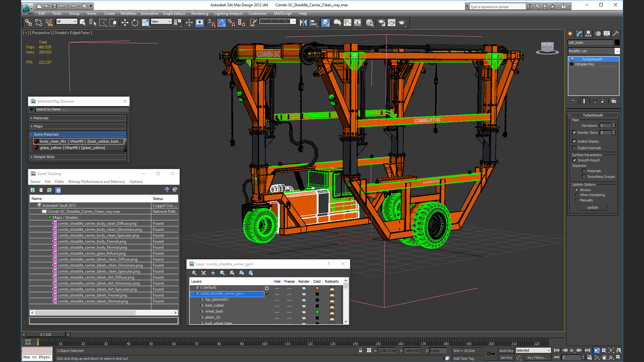644x362 pixels.
Task: Open key mode Selected dropdown
Action: 533,350
